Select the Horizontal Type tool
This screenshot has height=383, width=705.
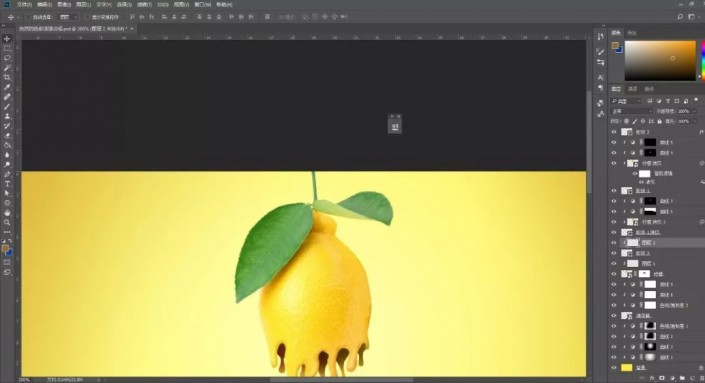click(x=7, y=184)
